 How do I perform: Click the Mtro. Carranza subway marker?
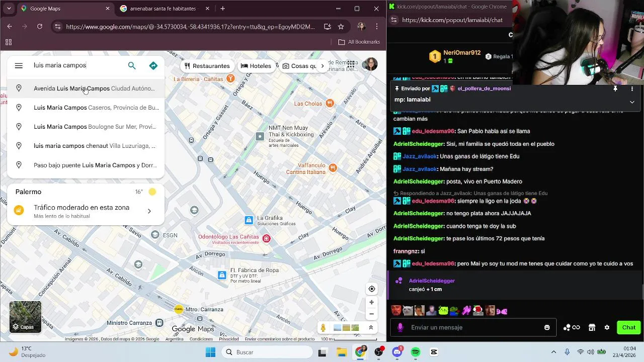179,309
